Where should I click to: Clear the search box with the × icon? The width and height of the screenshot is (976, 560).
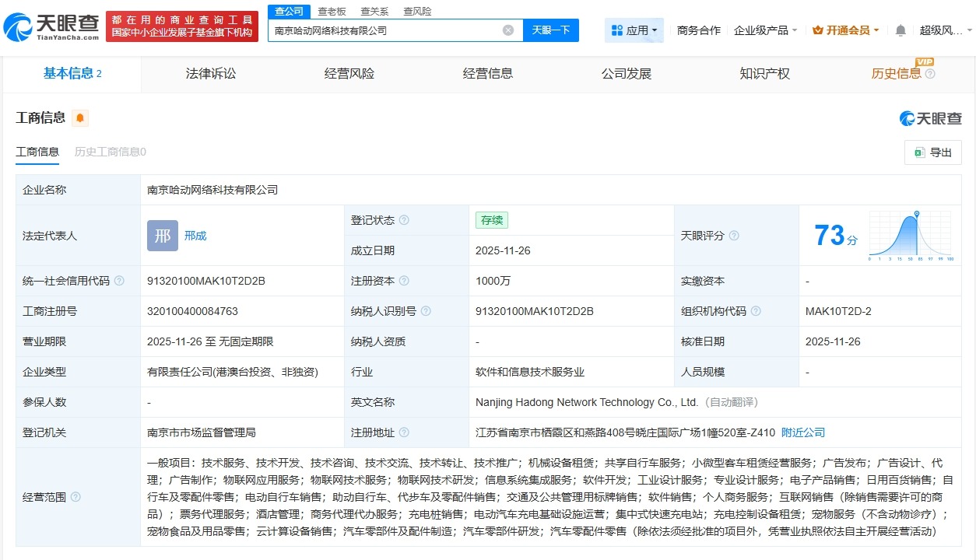pyautogui.click(x=508, y=30)
